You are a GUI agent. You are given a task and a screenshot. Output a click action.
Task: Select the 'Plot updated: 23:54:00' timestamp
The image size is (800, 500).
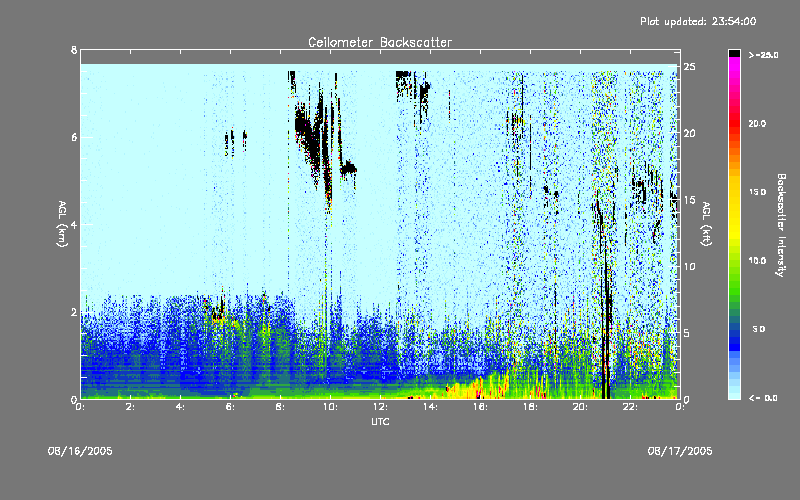point(698,21)
